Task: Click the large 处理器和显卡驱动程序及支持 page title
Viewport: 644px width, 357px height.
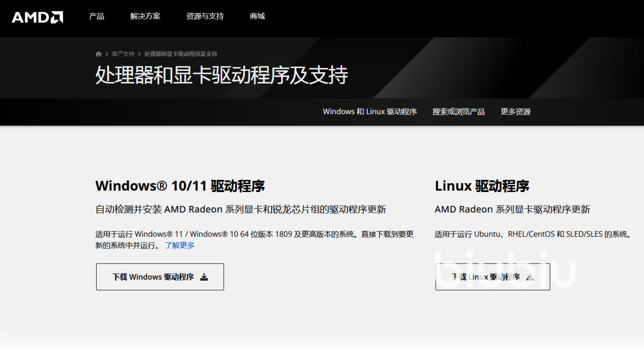Action: pyautogui.click(x=221, y=75)
